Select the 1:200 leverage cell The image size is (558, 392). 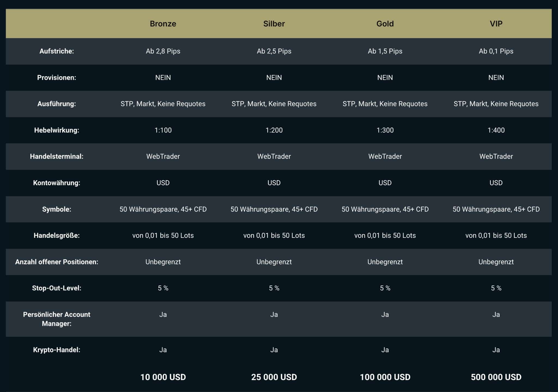coord(274,130)
